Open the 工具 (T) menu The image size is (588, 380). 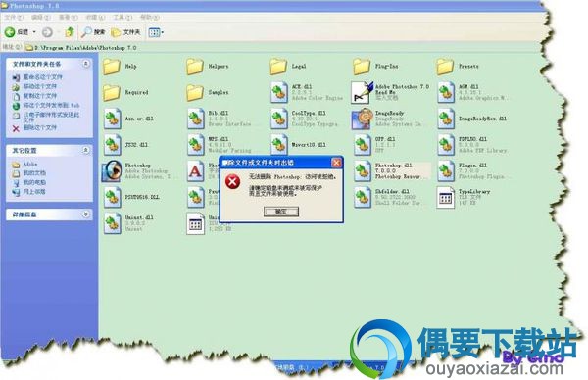(122, 18)
